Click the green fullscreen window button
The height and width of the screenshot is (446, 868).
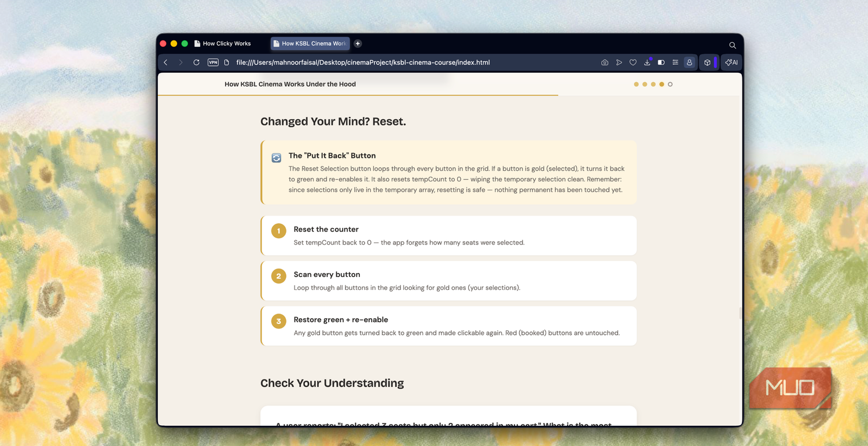185,43
